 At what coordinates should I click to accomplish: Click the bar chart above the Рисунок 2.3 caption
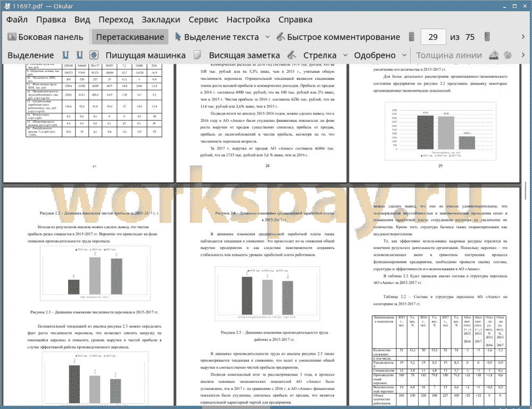point(95,273)
